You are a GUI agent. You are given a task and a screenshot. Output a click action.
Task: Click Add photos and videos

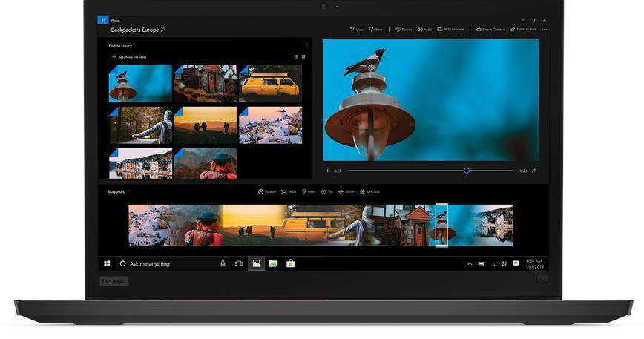coord(128,56)
